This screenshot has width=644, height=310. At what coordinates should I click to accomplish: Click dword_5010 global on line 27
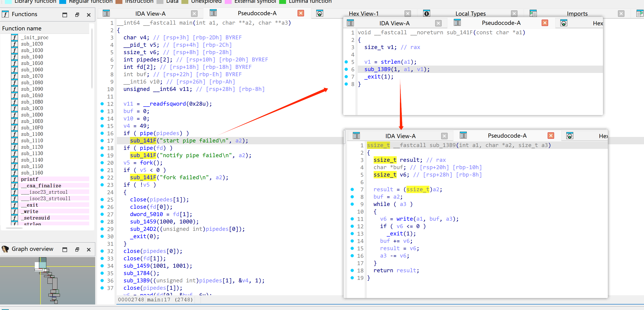click(x=146, y=214)
